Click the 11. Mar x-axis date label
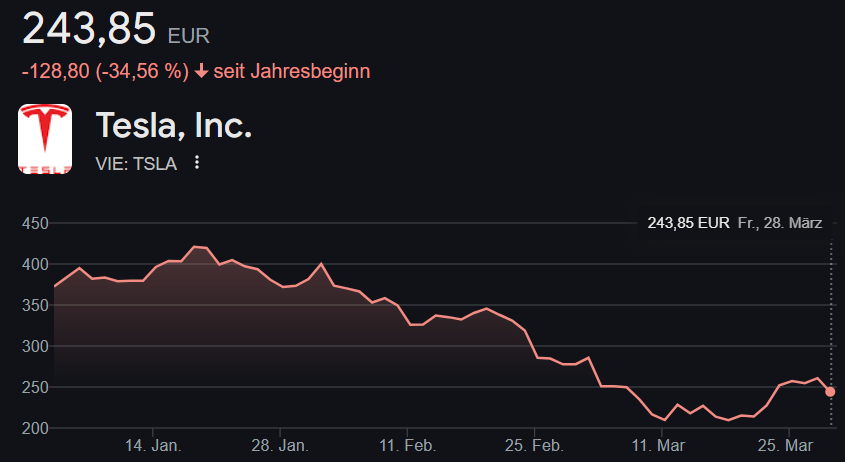 click(658, 446)
